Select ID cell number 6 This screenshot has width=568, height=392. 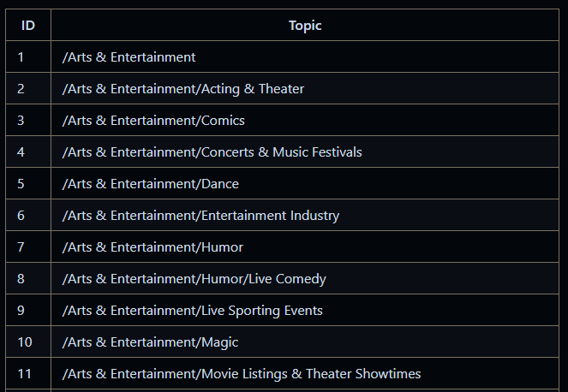pos(21,216)
